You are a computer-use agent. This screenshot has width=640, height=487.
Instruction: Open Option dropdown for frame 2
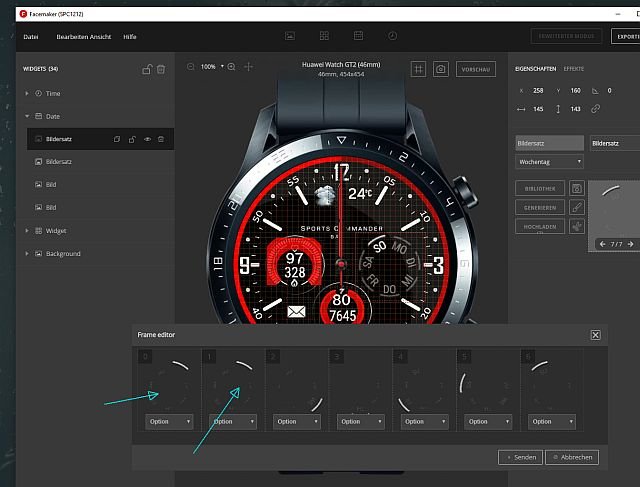click(x=297, y=422)
